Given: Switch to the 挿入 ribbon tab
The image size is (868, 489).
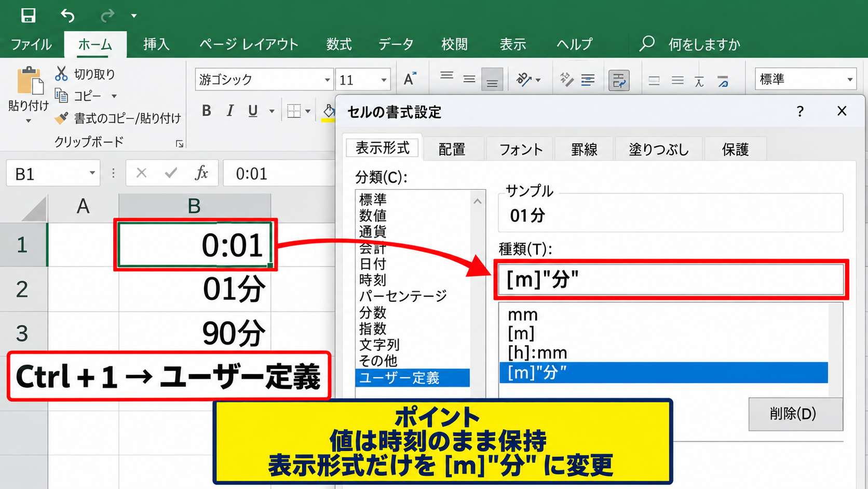Looking at the screenshot, I should tap(156, 44).
